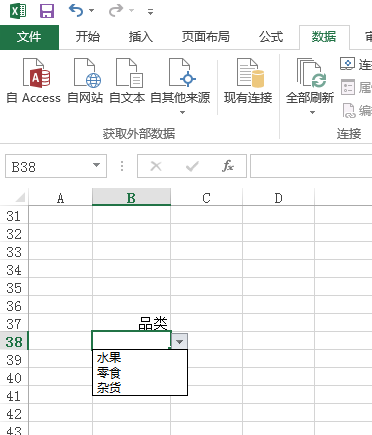Select row 38 header

14,342
